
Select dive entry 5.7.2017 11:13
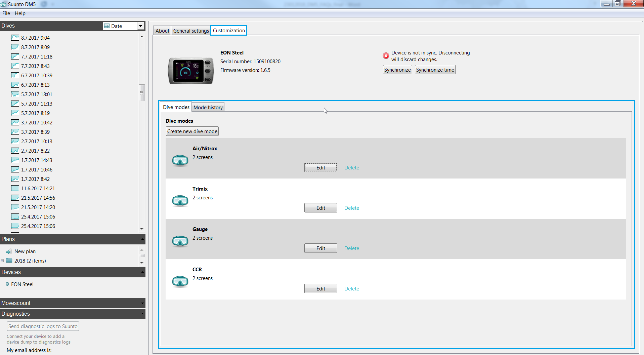tap(37, 104)
